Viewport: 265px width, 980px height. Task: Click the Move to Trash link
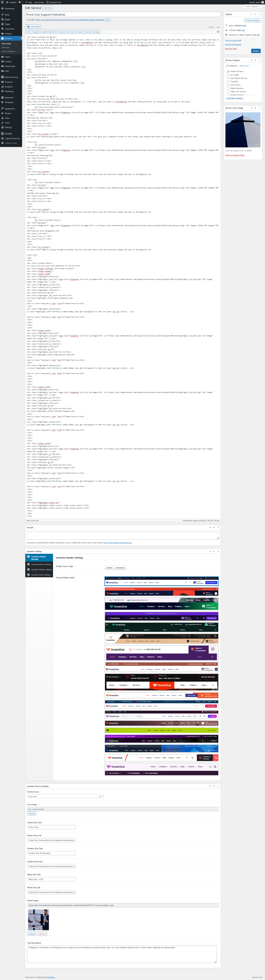point(231,49)
